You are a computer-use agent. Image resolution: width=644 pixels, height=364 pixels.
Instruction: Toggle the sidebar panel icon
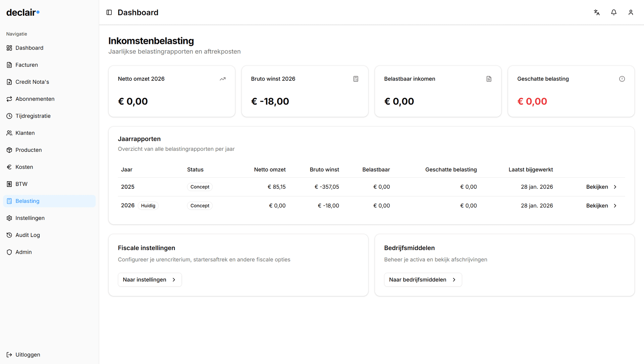[x=109, y=12]
